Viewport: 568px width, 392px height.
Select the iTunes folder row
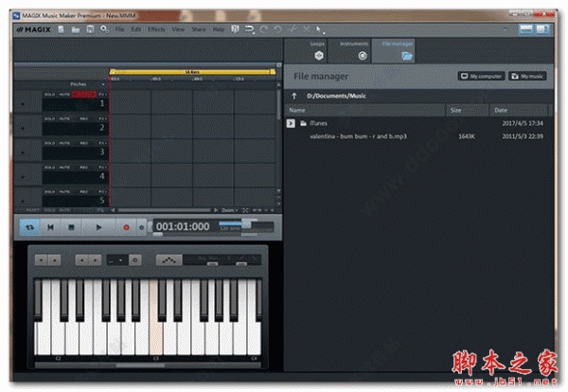pos(417,123)
